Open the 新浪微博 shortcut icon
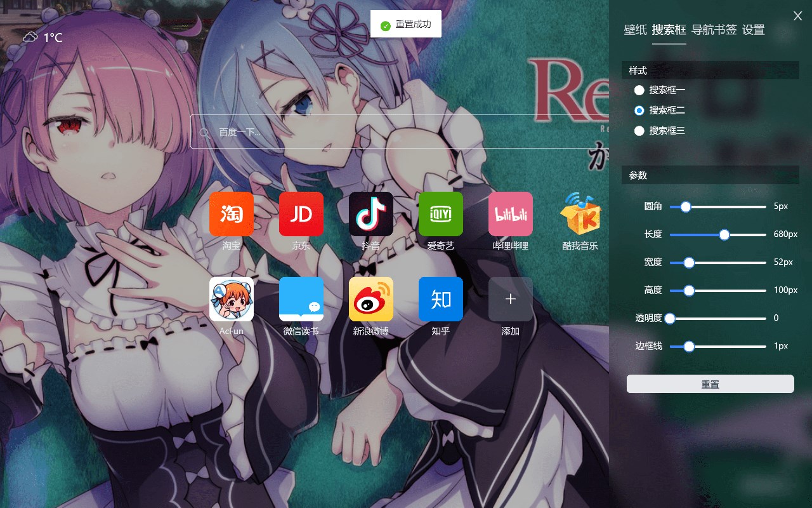This screenshot has height=508, width=812. point(371,299)
